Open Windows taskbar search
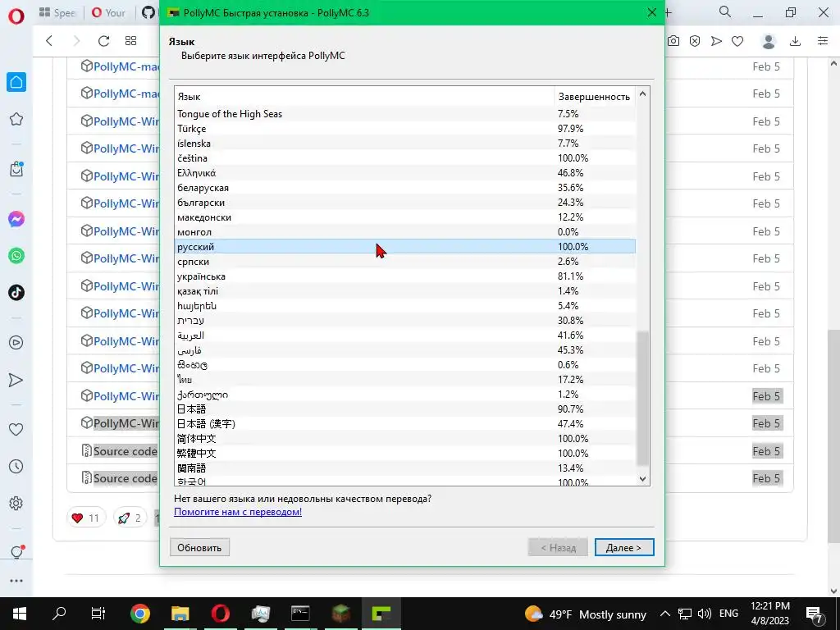This screenshot has width=840, height=630. tap(59, 614)
